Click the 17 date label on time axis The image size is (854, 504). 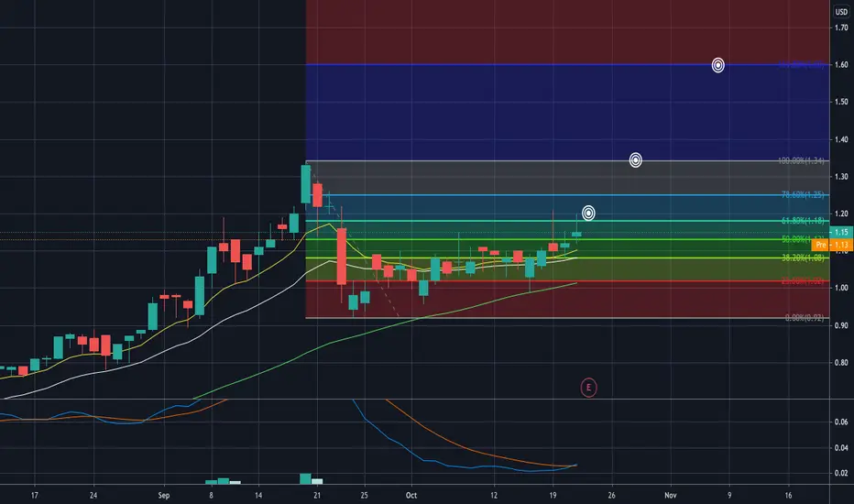pyautogui.click(x=35, y=495)
